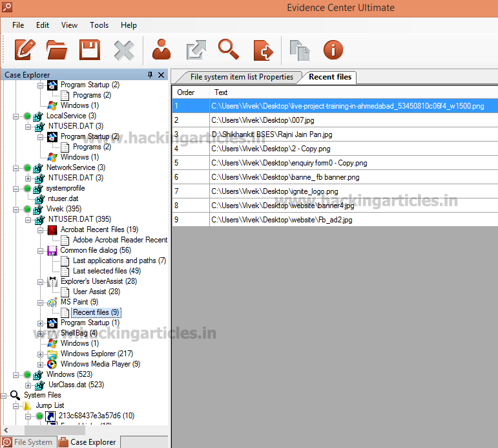
Task: Switch to File system item list Properties tab
Action: [x=242, y=77]
